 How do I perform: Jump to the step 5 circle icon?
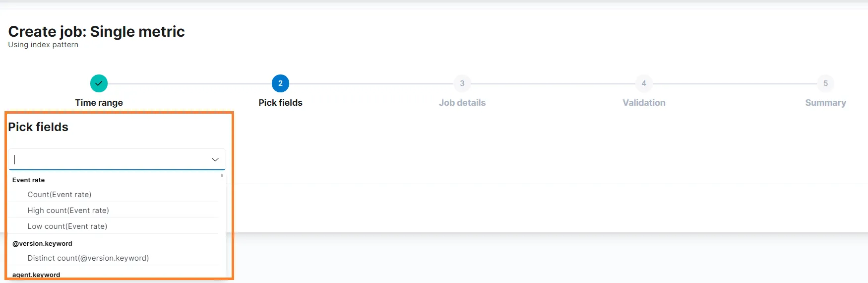point(825,83)
